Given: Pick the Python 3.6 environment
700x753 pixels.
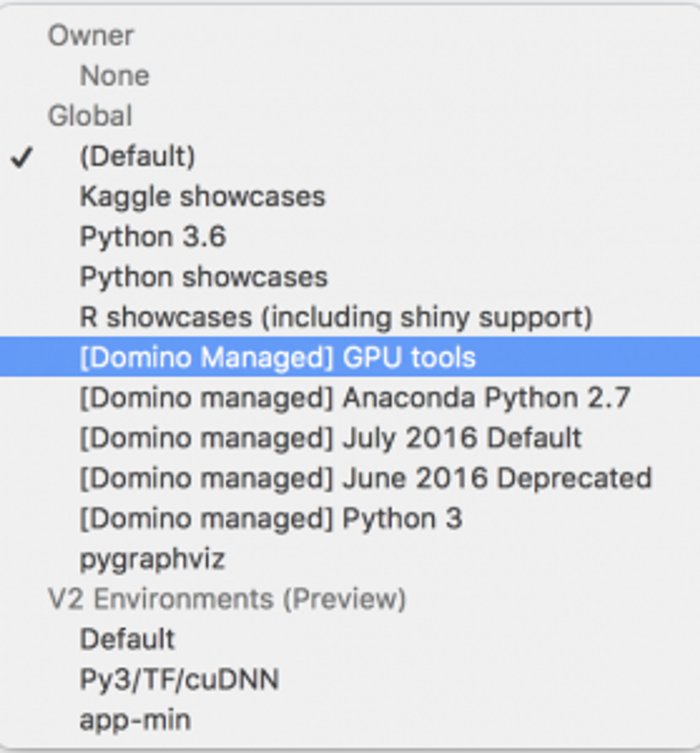Looking at the screenshot, I should (153, 237).
